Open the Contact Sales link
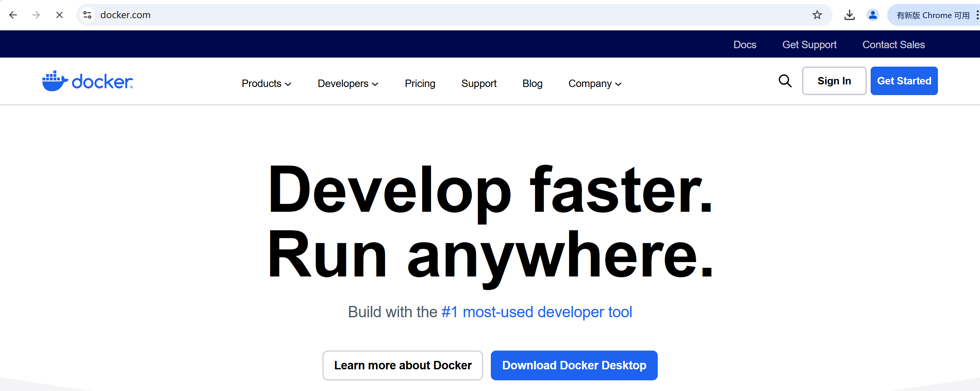Screen dimensions: 980x391 tap(893, 45)
